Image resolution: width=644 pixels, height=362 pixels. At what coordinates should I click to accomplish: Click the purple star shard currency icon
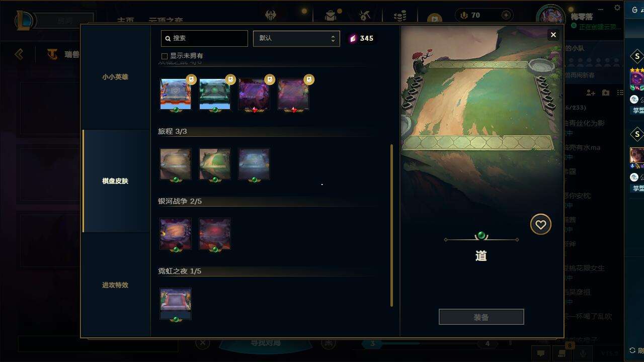[353, 38]
